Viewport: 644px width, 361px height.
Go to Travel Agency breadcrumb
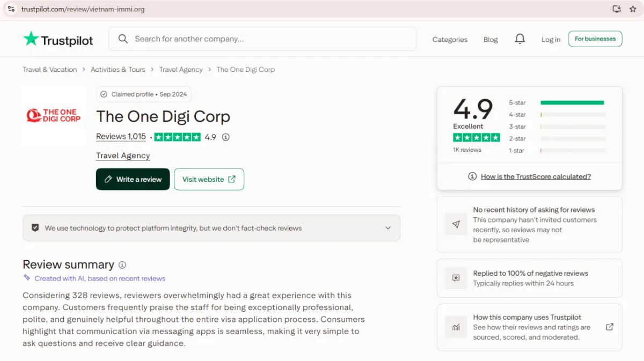pyautogui.click(x=181, y=70)
